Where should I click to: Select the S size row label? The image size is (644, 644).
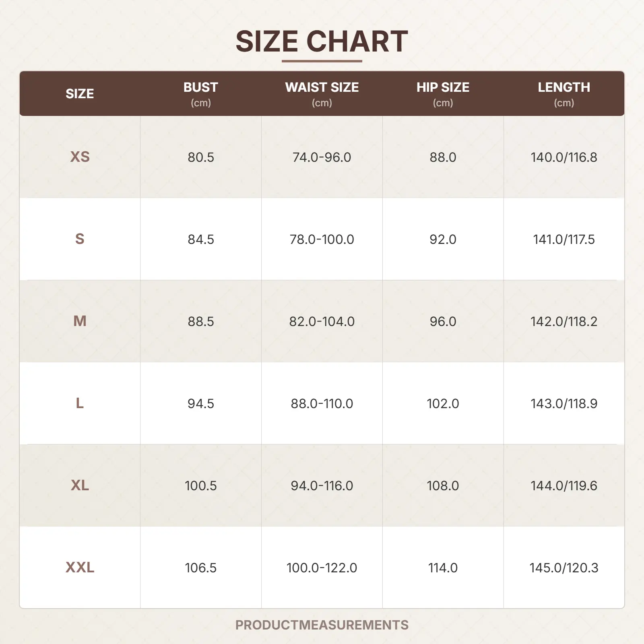point(80,239)
